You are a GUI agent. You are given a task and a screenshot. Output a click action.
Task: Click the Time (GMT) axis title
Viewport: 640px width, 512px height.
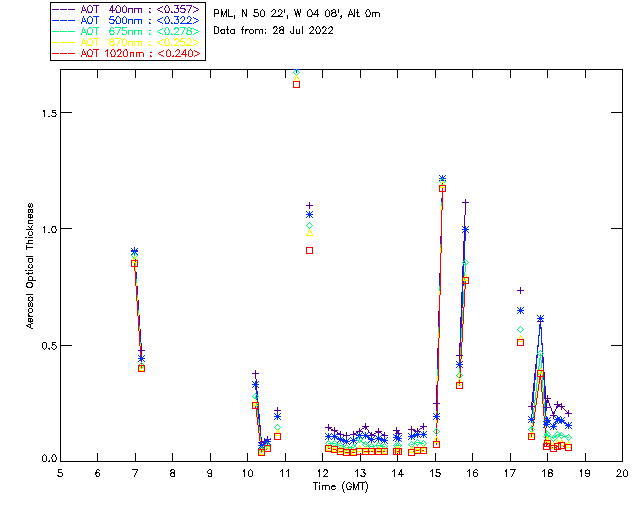pyautogui.click(x=341, y=485)
